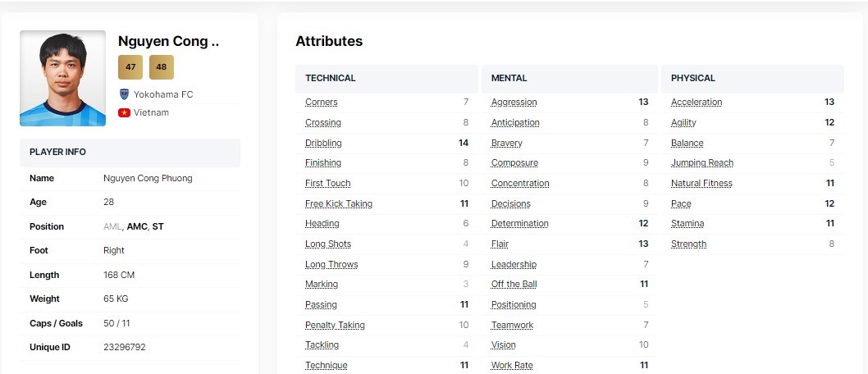The width and height of the screenshot is (868, 374).
Task: Open the Yokohama FC club link
Action: point(163,94)
